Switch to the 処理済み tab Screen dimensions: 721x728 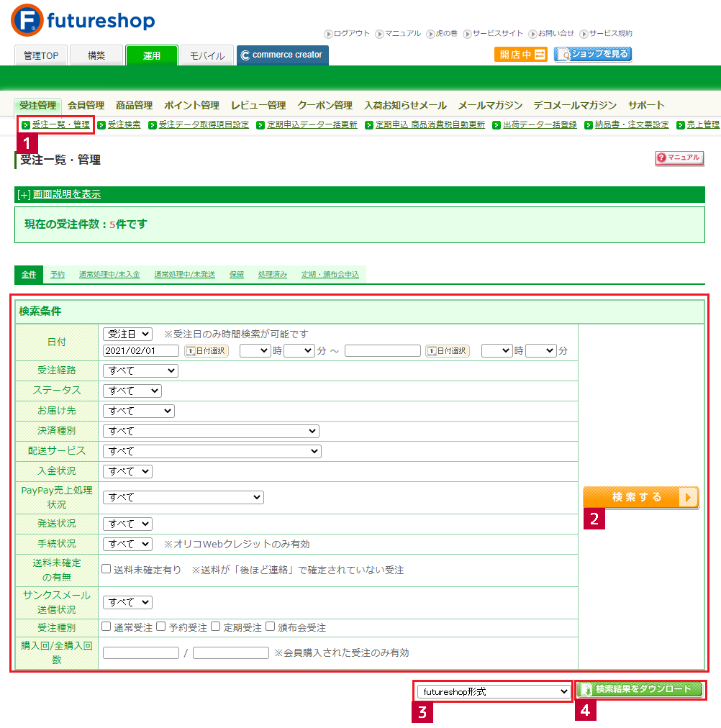272,275
